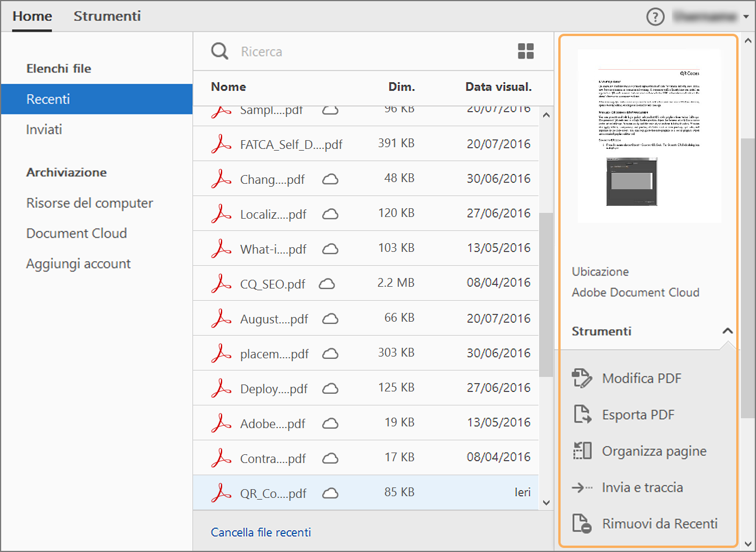The height and width of the screenshot is (552, 756).
Task: Click the Modifica PDF tool icon
Action: click(582, 378)
